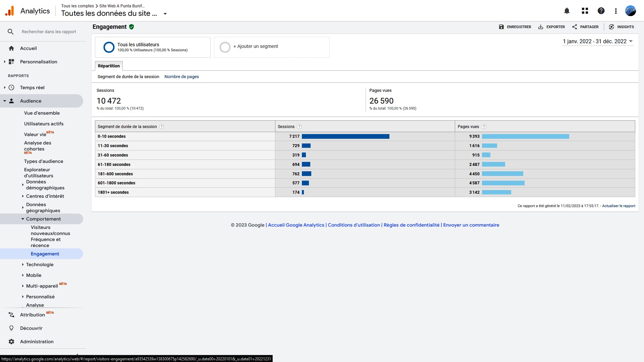Click the Administration gear icon
The image size is (644, 362).
pos(11,342)
